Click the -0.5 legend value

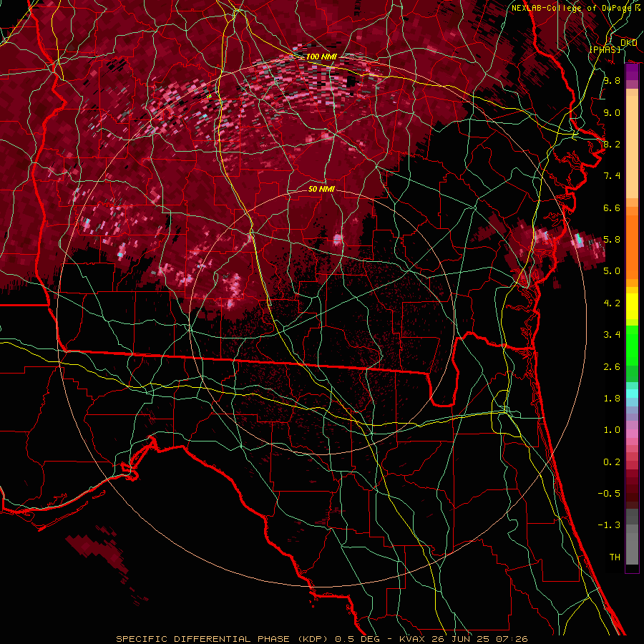609,494
